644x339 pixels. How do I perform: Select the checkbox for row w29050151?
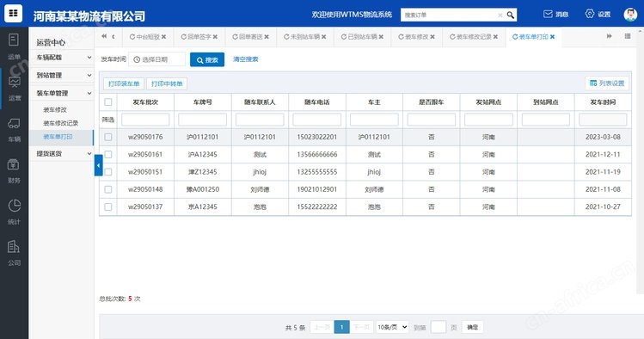point(108,172)
